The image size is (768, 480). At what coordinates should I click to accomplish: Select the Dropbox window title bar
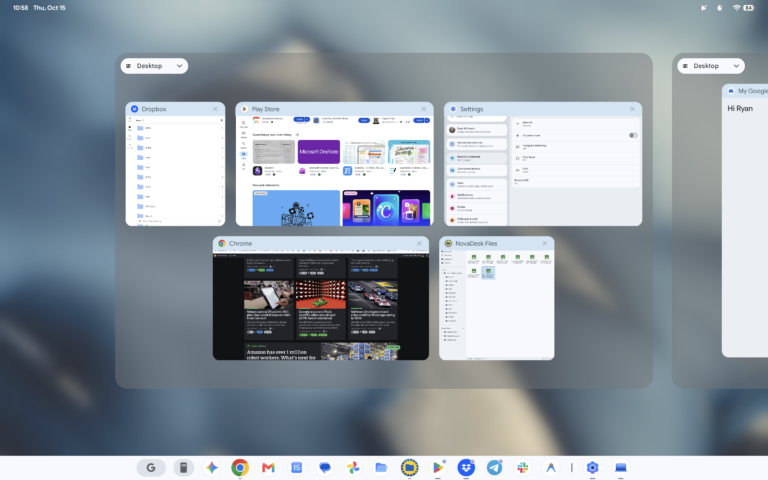[x=175, y=109]
